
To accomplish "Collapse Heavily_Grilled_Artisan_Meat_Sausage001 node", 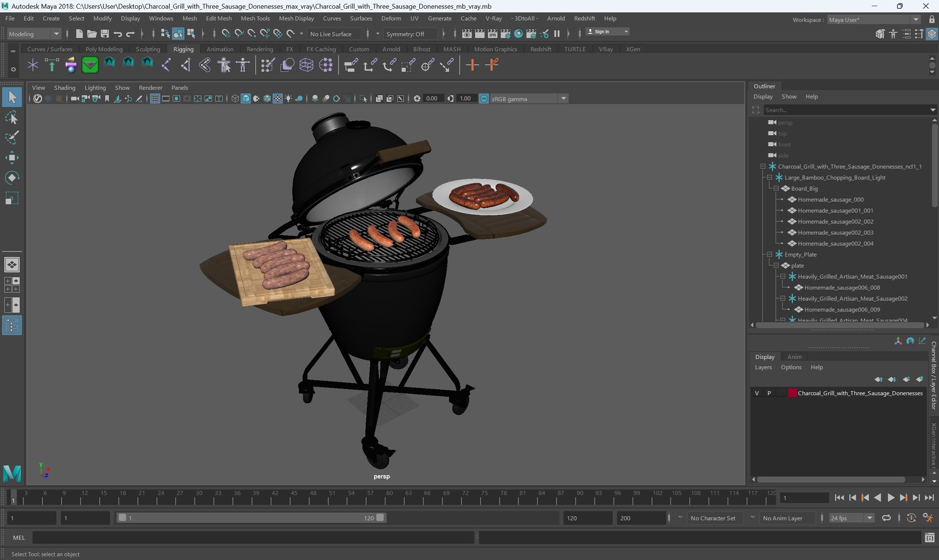I will pyautogui.click(x=783, y=276).
